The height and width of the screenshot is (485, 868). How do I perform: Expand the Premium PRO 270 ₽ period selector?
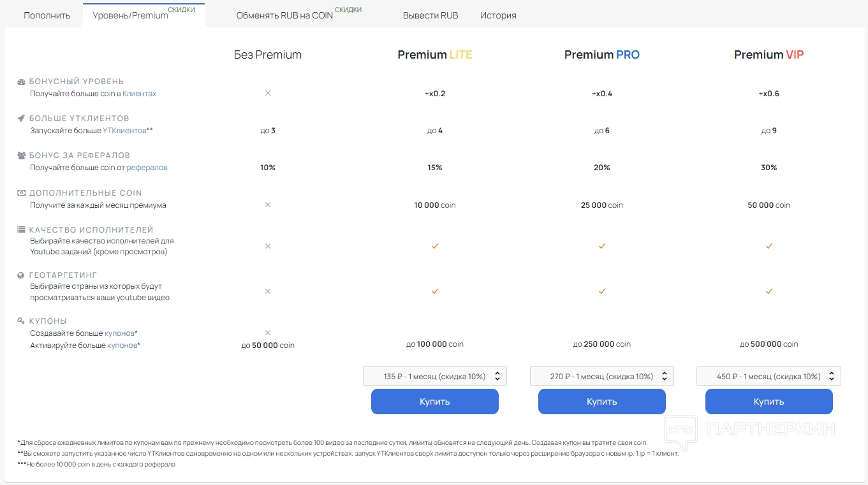click(x=601, y=376)
